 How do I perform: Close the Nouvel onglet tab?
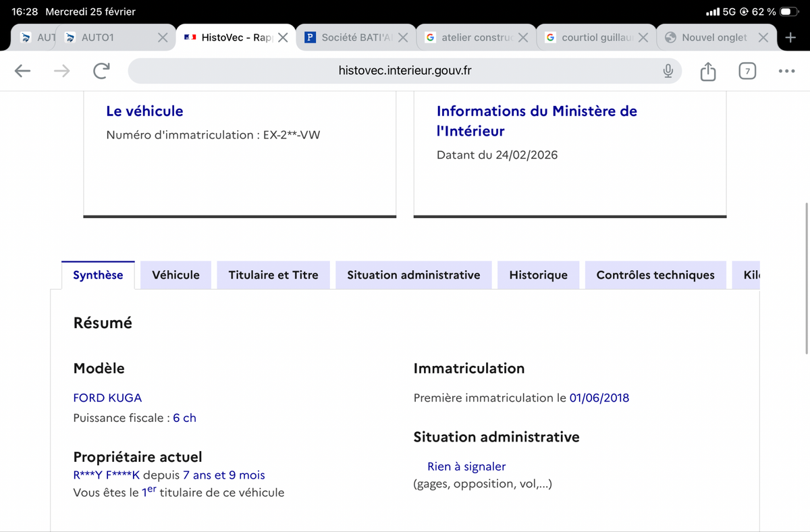point(763,38)
